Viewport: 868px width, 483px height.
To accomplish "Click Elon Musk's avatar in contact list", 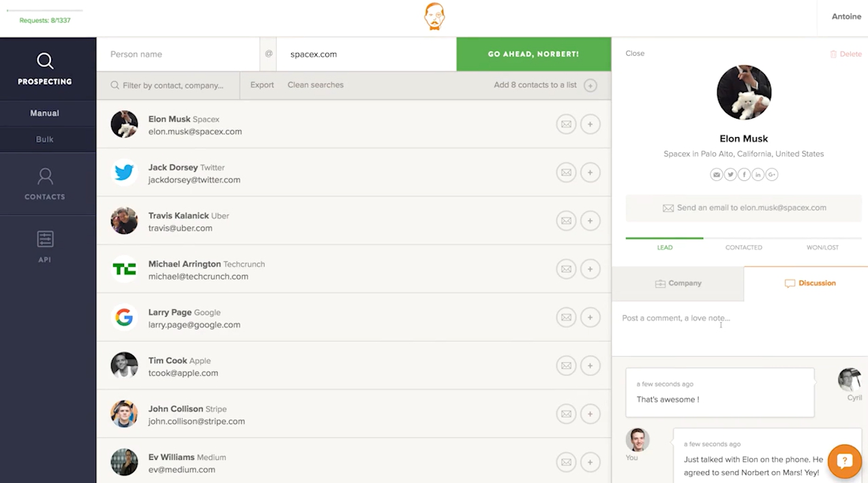I will pyautogui.click(x=124, y=124).
